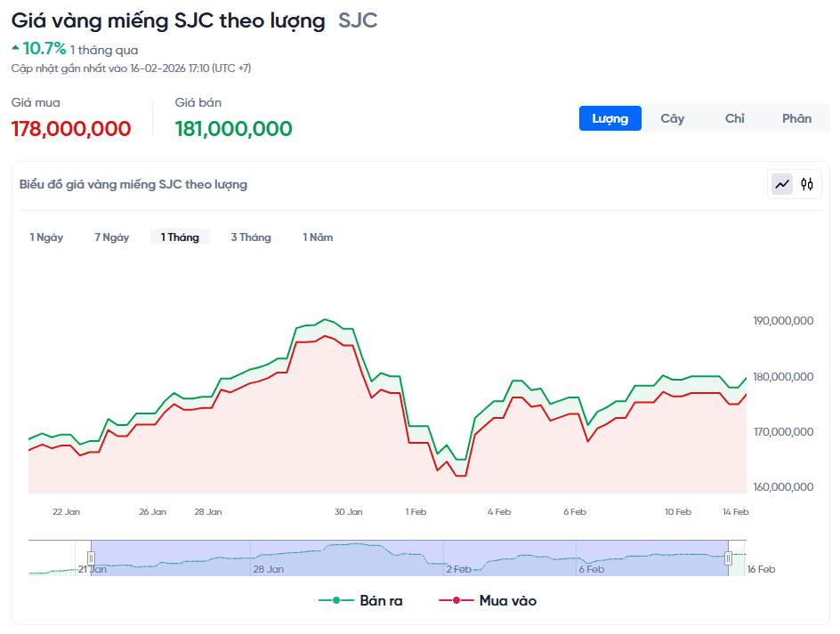Click the chart peak near 30 Jan
This screenshot has width=840, height=634.
pyautogui.click(x=326, y=318)
